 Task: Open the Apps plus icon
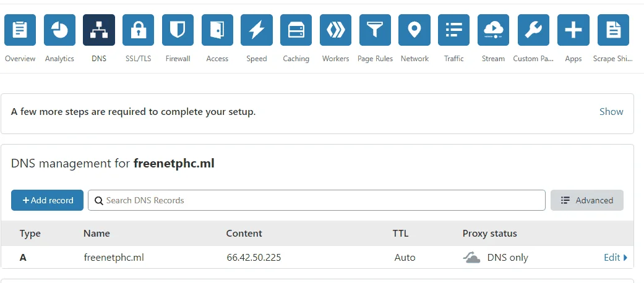coord(573,30)
